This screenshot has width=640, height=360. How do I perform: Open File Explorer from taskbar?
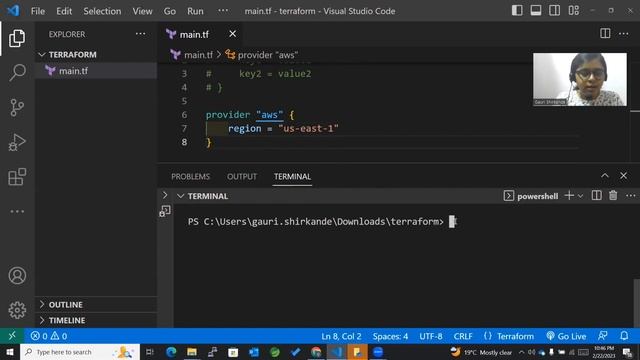coord(192,352)
